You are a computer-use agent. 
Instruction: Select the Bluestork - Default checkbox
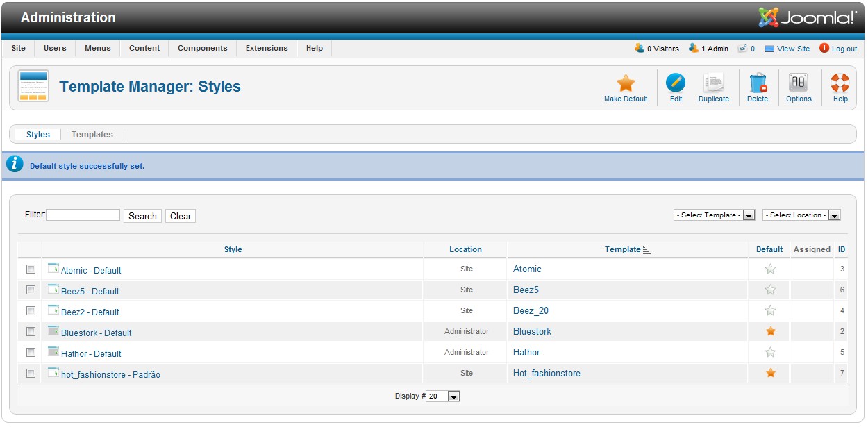coord(31,332)
